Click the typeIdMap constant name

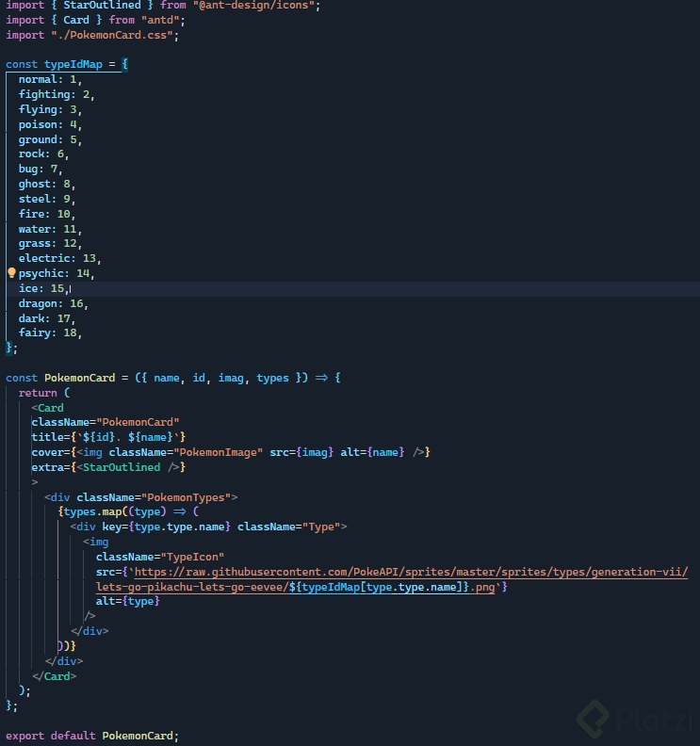[x=73, y=64]
